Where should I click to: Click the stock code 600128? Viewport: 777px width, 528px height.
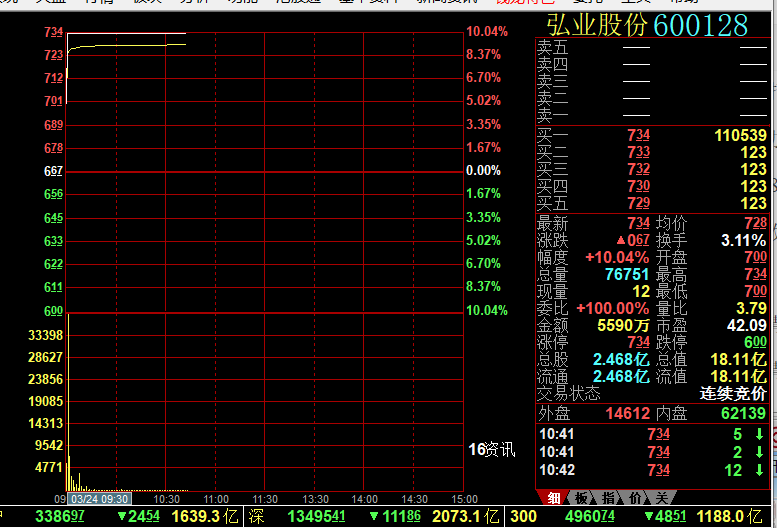tap(700, 25)
